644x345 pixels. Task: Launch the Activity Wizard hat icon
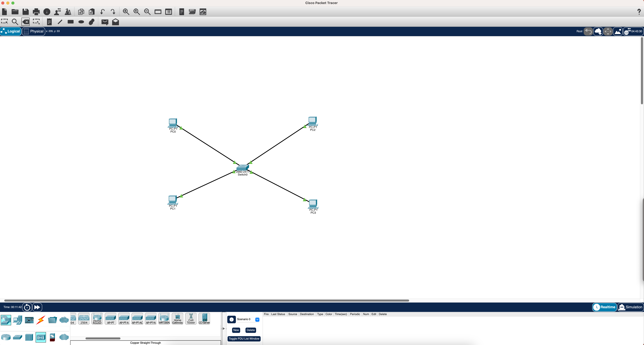pos(68,12)
